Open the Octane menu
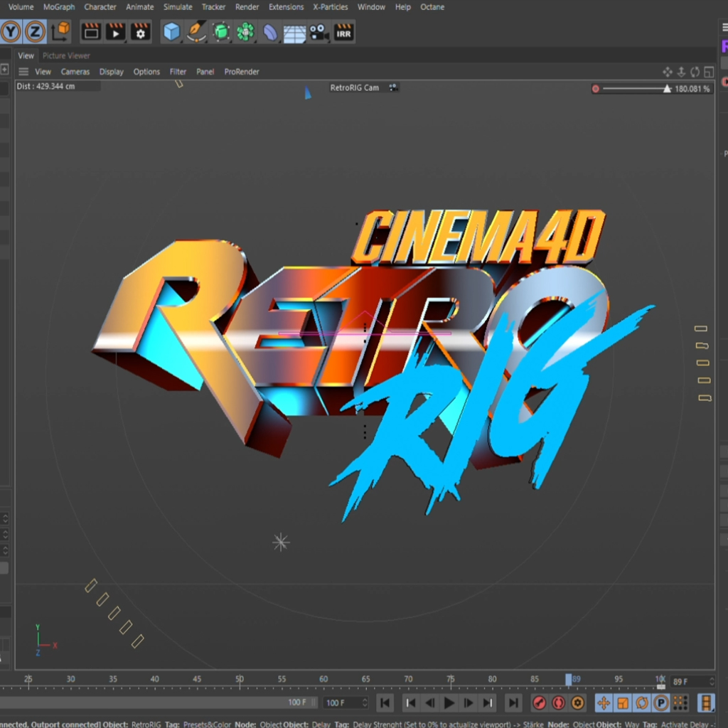Viewport: 728px width, 728px height. (432, 7)
